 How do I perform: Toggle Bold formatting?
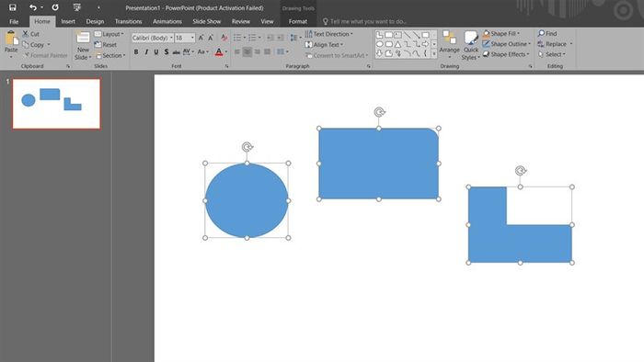[x=136, y=52]
